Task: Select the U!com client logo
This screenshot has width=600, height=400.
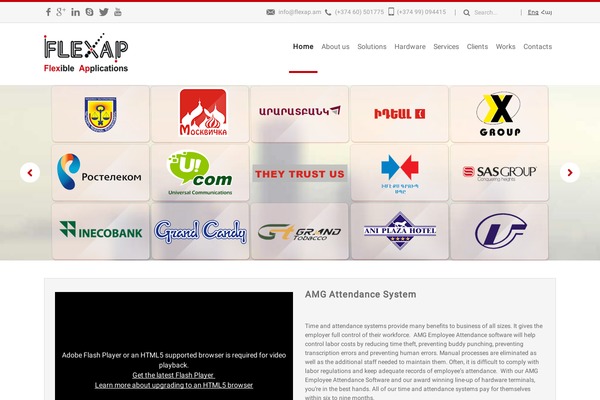Action: 200,173
